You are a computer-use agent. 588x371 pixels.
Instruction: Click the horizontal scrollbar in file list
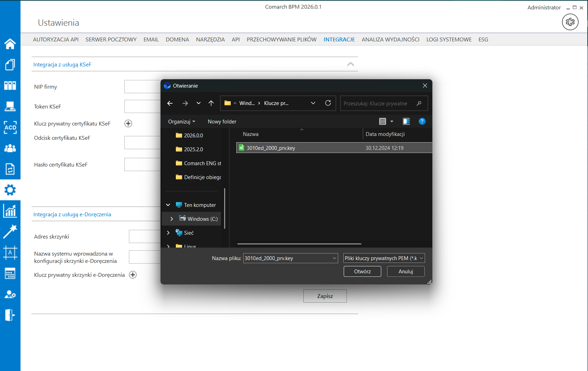299,244
